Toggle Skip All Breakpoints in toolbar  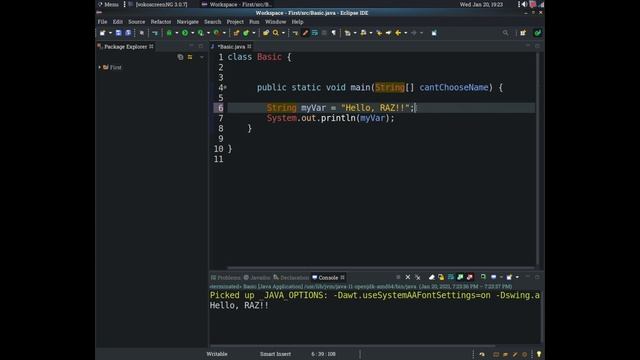155,33
